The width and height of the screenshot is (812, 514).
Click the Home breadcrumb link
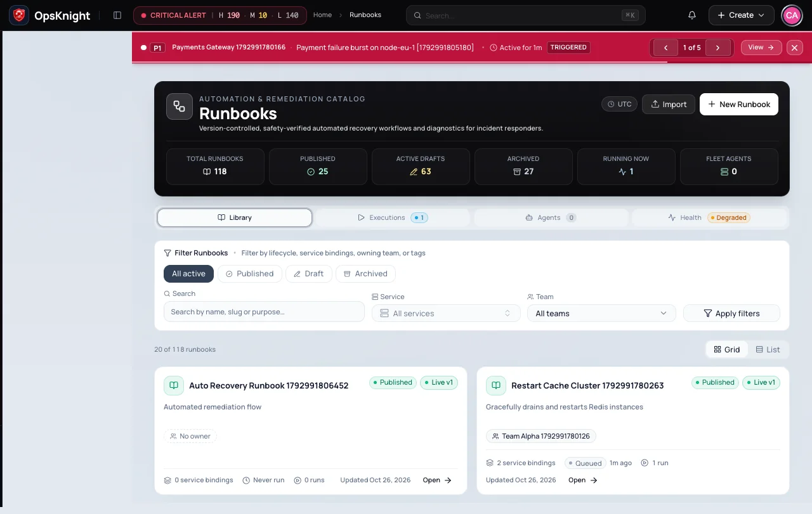pyautogui.click(x=322, y=15)
